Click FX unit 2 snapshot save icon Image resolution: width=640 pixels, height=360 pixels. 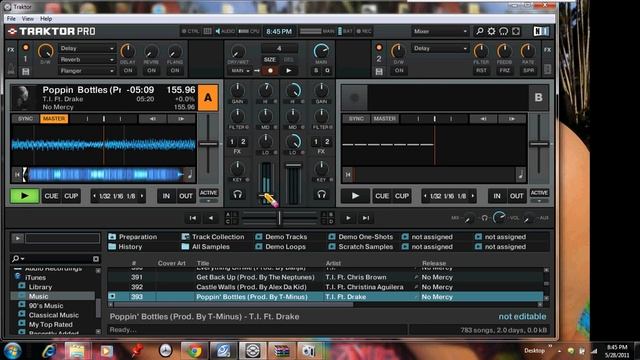(379, 72)
